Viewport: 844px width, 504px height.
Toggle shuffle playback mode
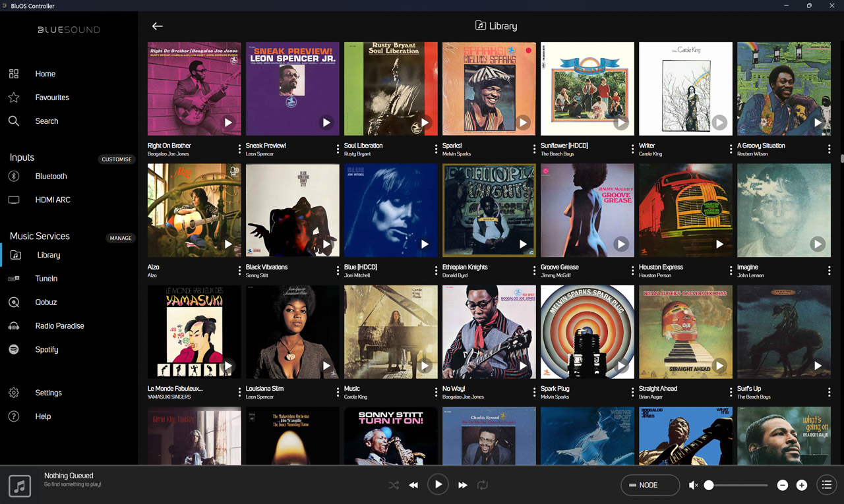point(394,486)
